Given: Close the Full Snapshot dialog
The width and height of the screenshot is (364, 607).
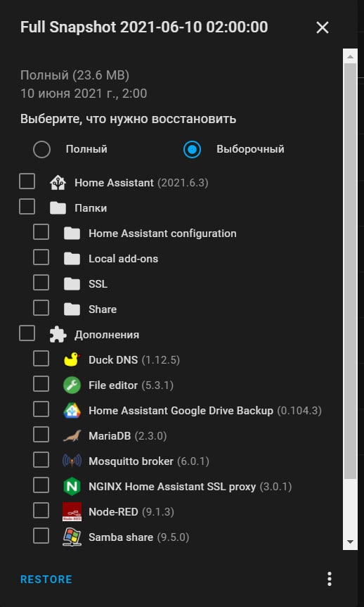Looking at the screenshot, I should pyautogui.click(x=323, y=27).
